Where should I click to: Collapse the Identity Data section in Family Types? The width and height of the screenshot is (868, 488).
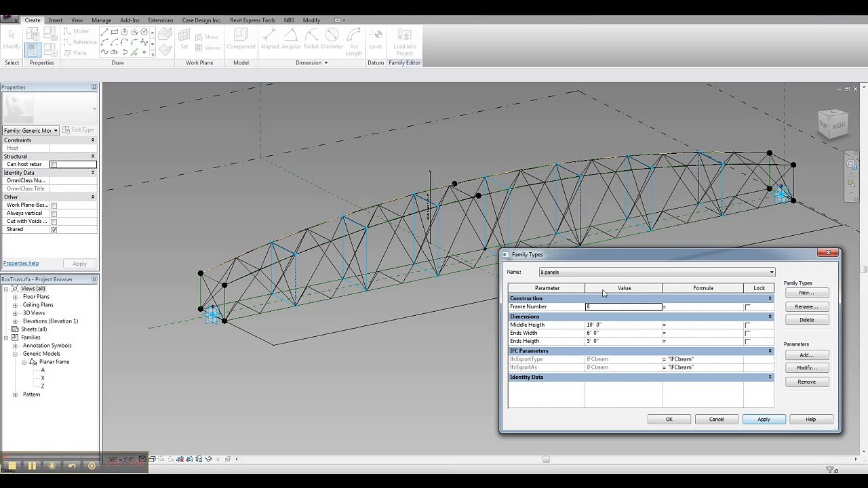[770, 377]
